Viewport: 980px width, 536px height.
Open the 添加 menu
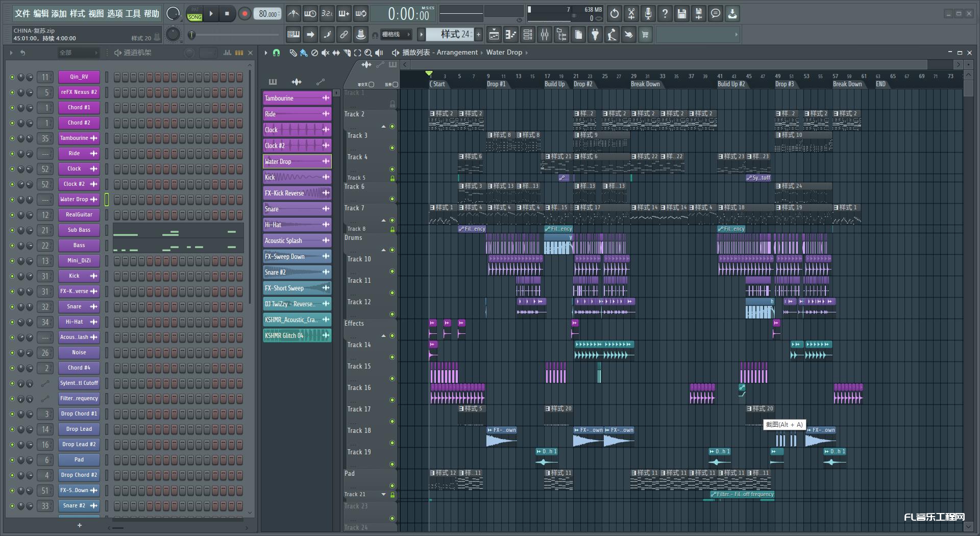[x=59, y=14]
